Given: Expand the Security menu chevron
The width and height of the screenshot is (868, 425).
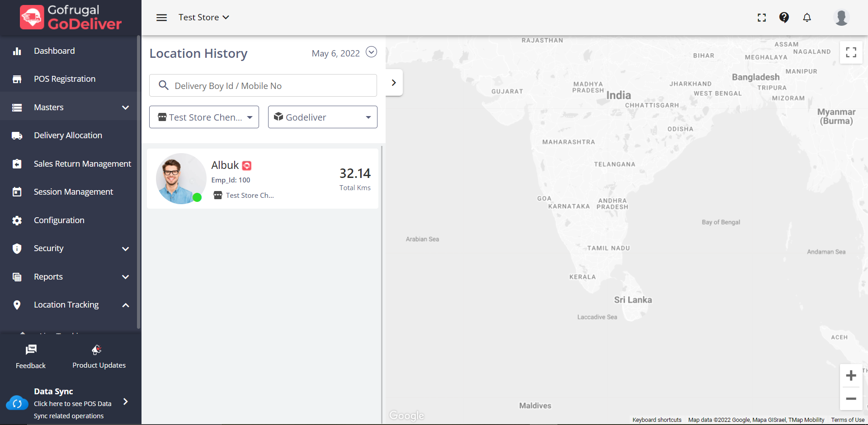Looking at the screenshot, I should coord(126,249).
